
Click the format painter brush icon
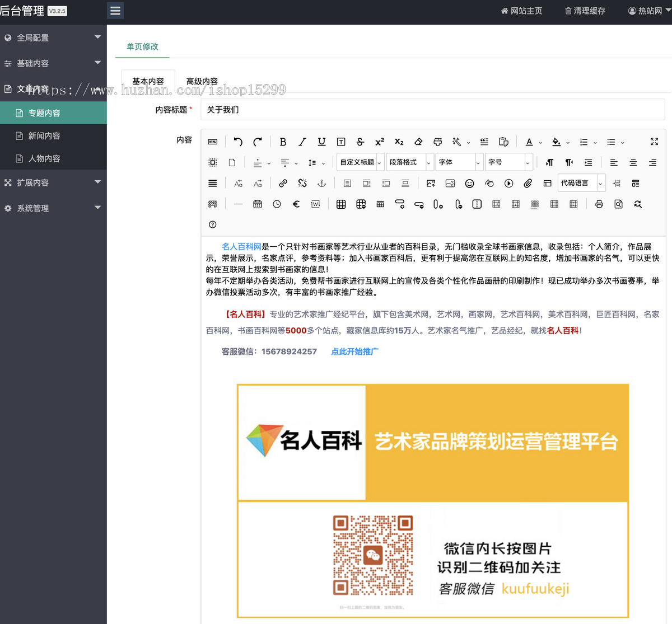tap(438, 142)
